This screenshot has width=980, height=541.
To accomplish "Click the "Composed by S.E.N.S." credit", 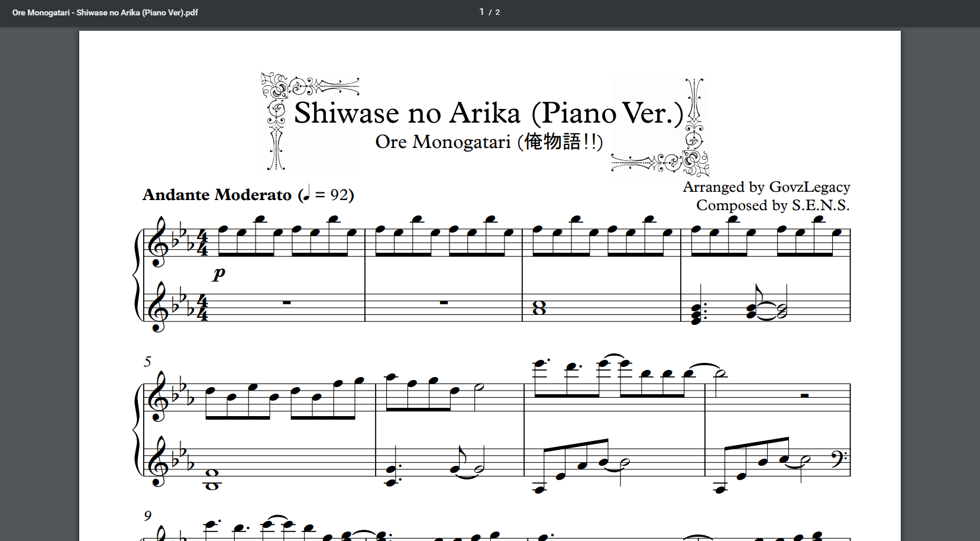I will pos(773,205).
